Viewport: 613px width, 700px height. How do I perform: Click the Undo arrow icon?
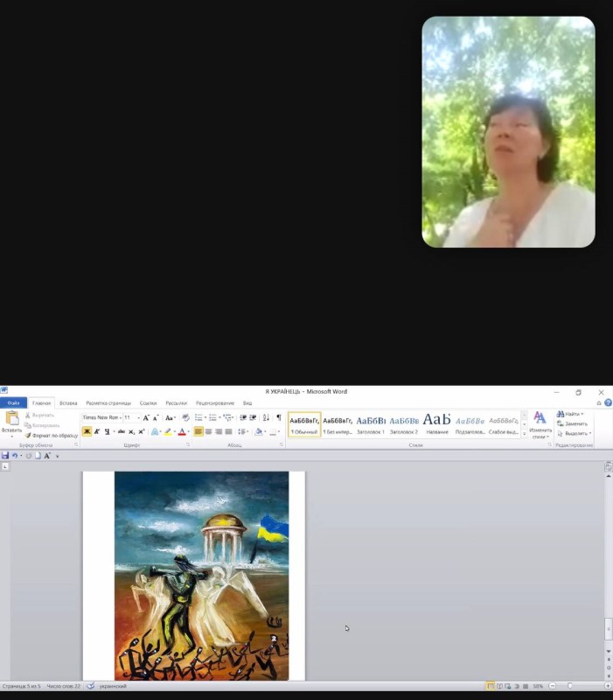pyautogui.click(x=15, y=456)
